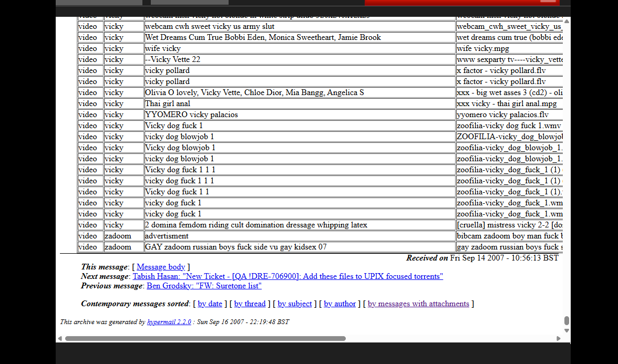Sort contemporary messages by subject
The height and width of the screenshot is (364, 618).
coord(295,304)
